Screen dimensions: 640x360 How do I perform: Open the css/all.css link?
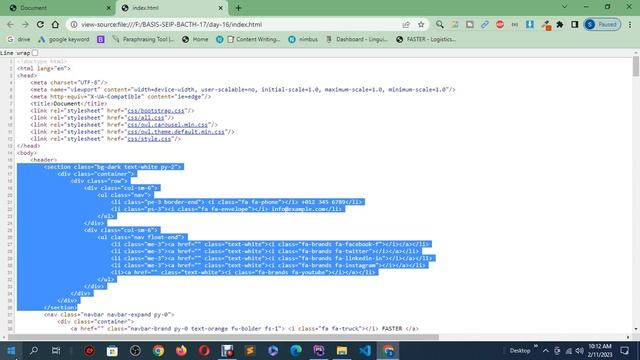pyautogui.click(x=146, y=118)
